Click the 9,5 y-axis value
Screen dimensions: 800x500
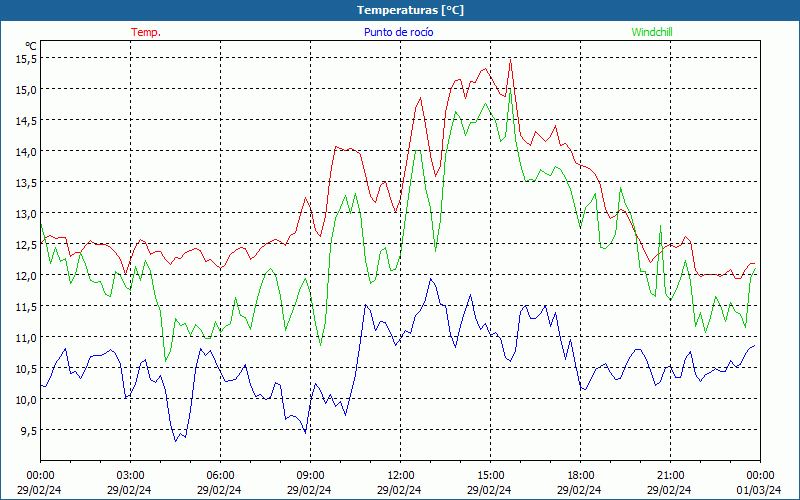(29, 431)
